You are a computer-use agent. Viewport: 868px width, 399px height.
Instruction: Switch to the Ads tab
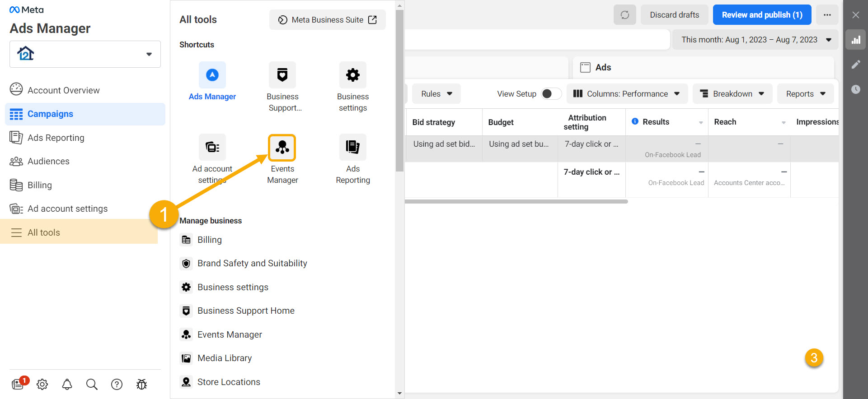tap(704, 67)
